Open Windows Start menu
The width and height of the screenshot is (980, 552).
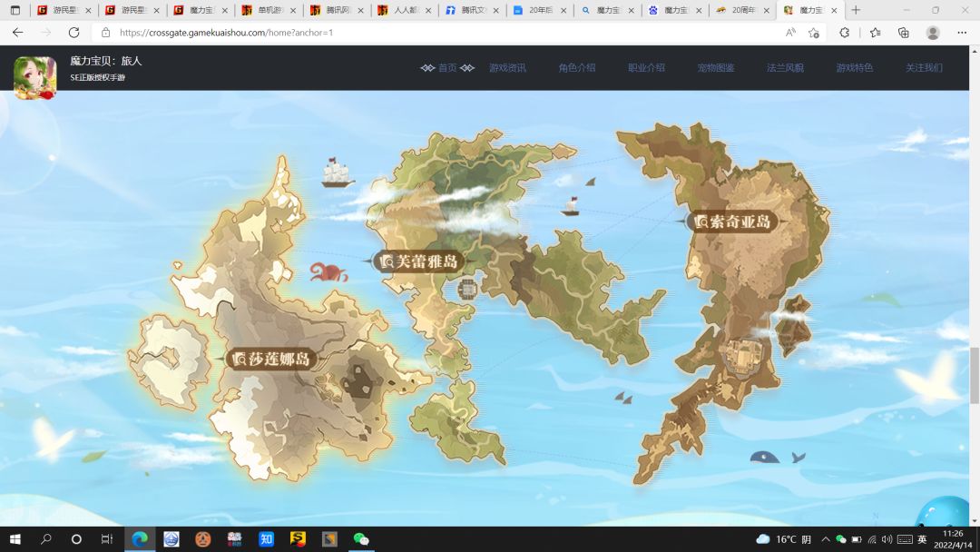[15, 539]
